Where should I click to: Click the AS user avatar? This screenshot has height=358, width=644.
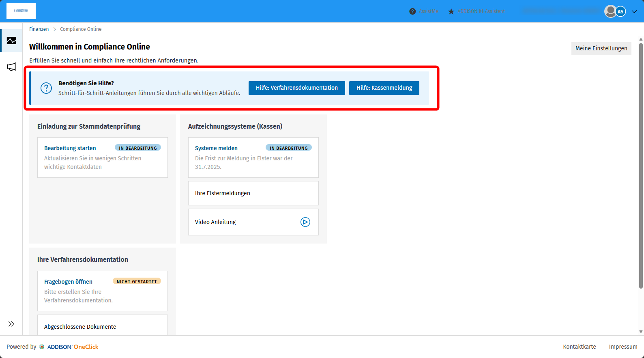click(x=620, y=11)
